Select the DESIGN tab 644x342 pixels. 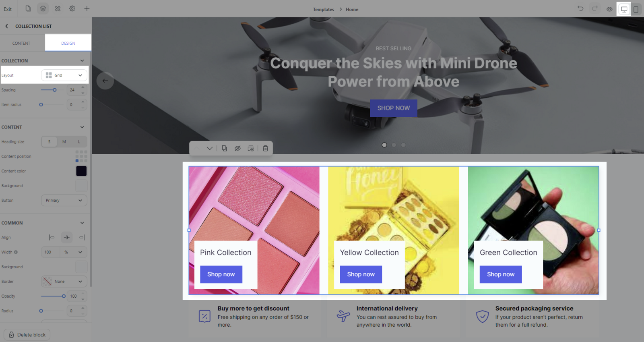[68, 43]
